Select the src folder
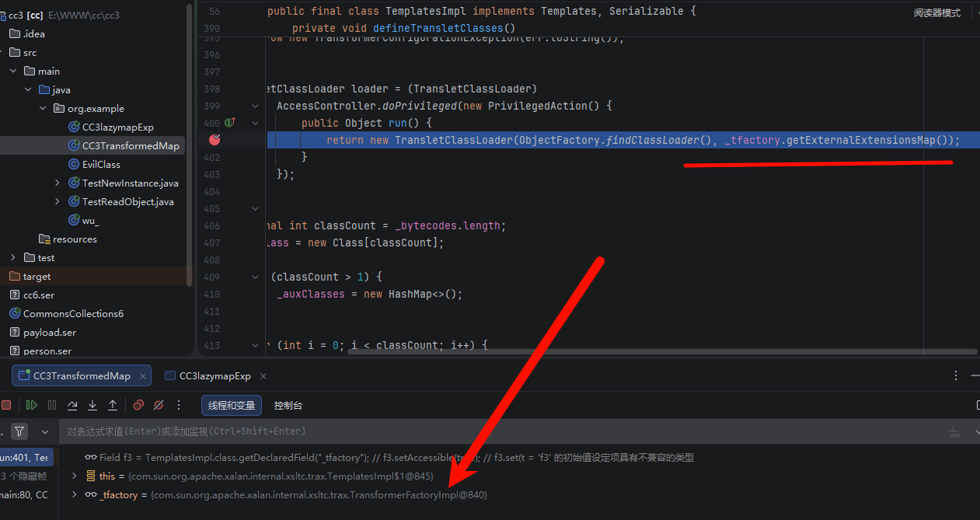Viewport: 980px width, 520px height. (30, 52)
